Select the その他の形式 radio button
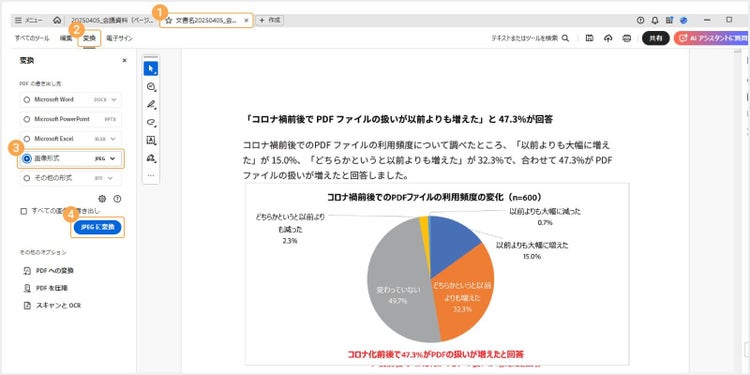Viewport: 750px width, 375px height. (x=26, y=178)
